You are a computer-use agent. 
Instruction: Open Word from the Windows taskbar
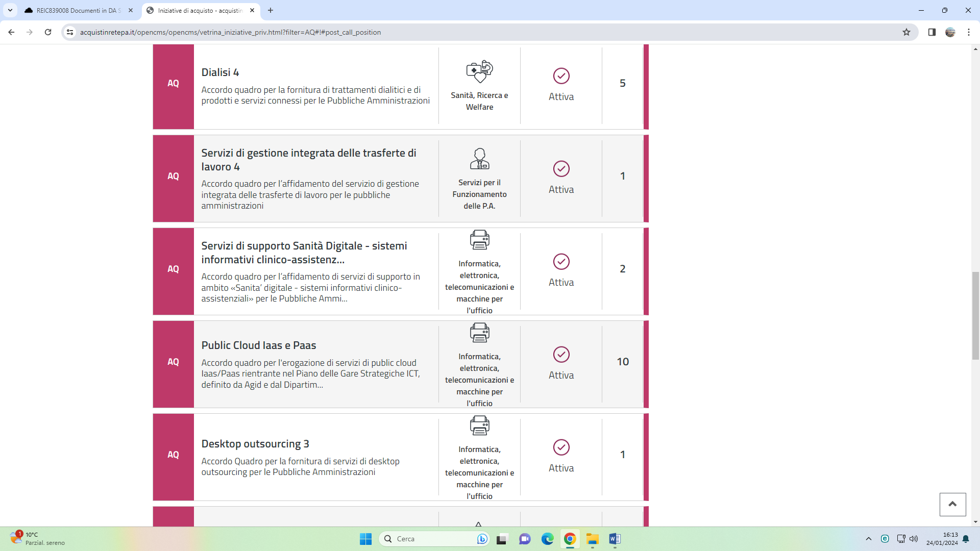pyautogui.click(x=615, y=539)
